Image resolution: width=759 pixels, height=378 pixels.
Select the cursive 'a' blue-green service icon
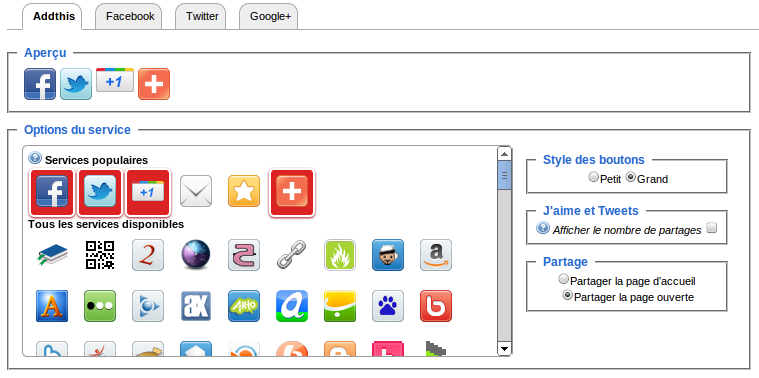point(292,306)
